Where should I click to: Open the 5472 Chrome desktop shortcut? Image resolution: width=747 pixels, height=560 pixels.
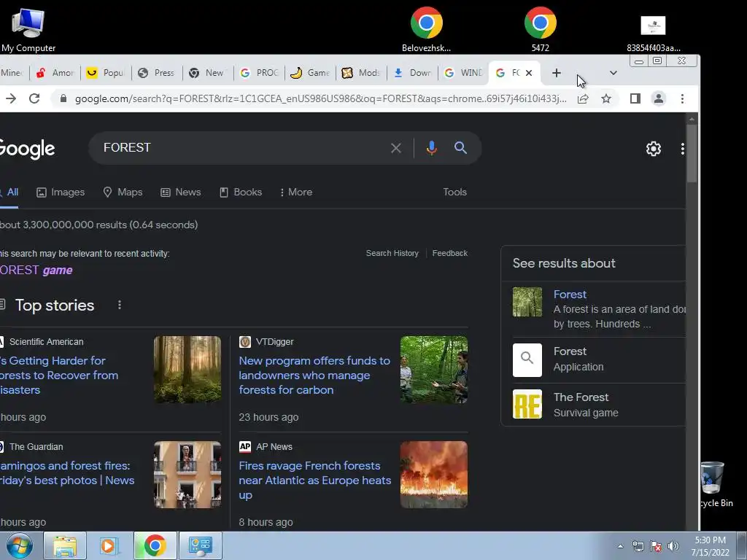click(541, 29)
